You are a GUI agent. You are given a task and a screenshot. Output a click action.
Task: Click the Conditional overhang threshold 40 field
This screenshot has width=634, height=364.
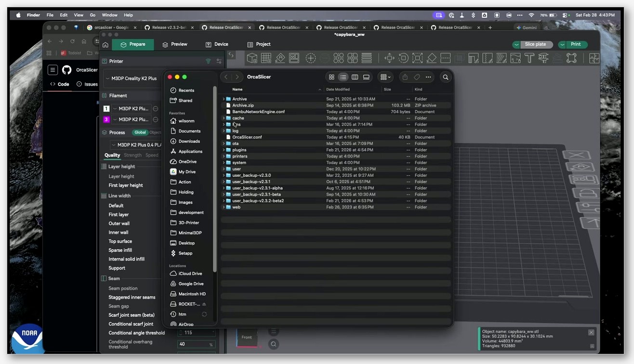196,344
